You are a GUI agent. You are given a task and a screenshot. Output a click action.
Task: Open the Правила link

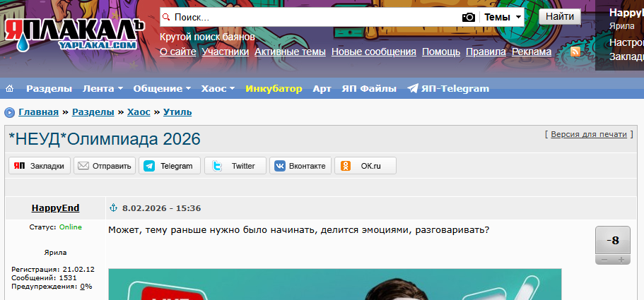pyautogui.click(x=486, y=52)
